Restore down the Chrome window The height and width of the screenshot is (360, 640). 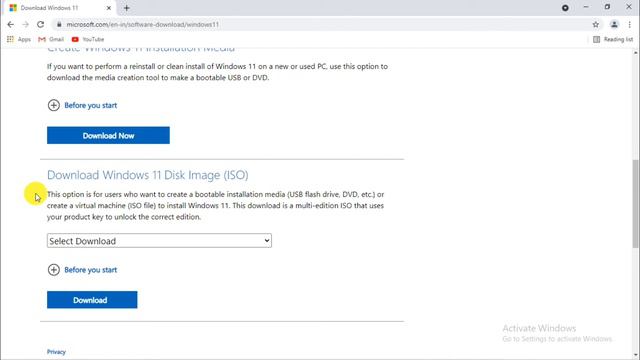click(607, 7)
